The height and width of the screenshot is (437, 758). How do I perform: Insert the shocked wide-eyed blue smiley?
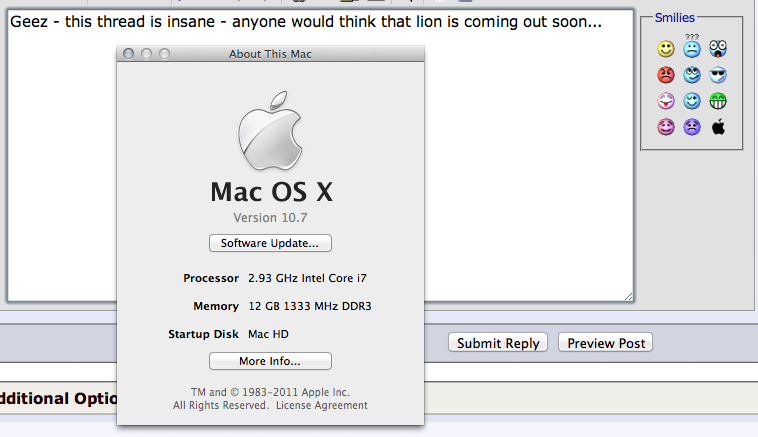[x=718, y=48]
